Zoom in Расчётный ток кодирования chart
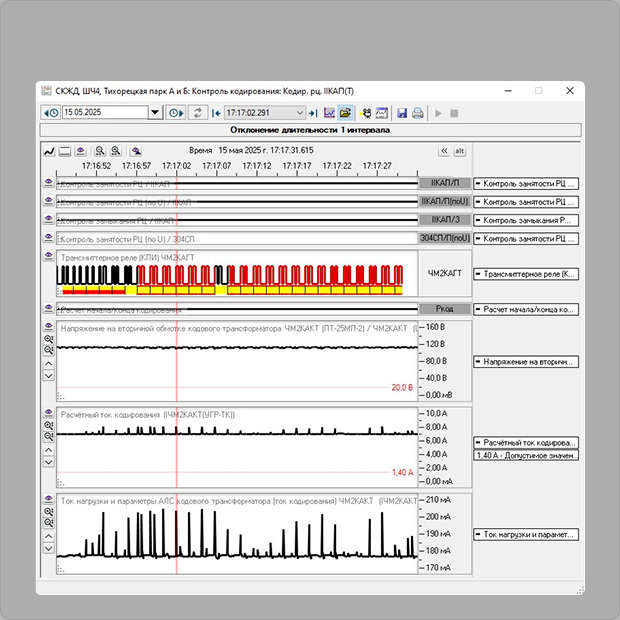620x620 pixels. pos(49,425)
